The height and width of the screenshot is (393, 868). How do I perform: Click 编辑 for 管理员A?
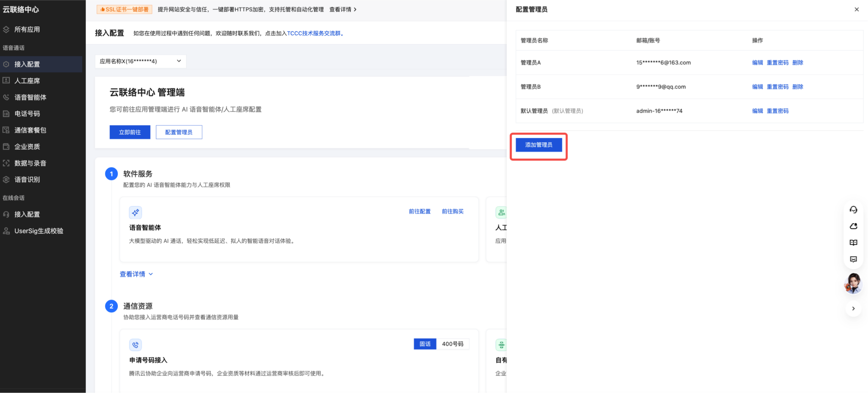[757, 62]
